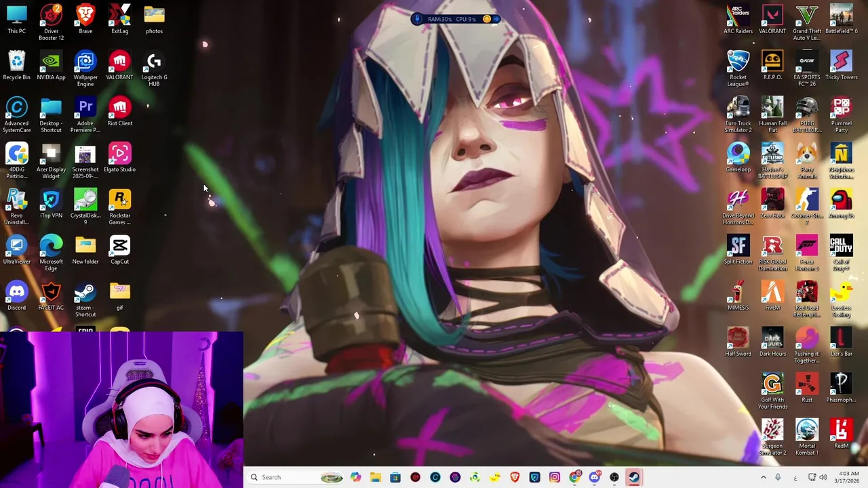868x488 pixels.
Task: Launch the Rust game icon
Action: click(807, 388)
